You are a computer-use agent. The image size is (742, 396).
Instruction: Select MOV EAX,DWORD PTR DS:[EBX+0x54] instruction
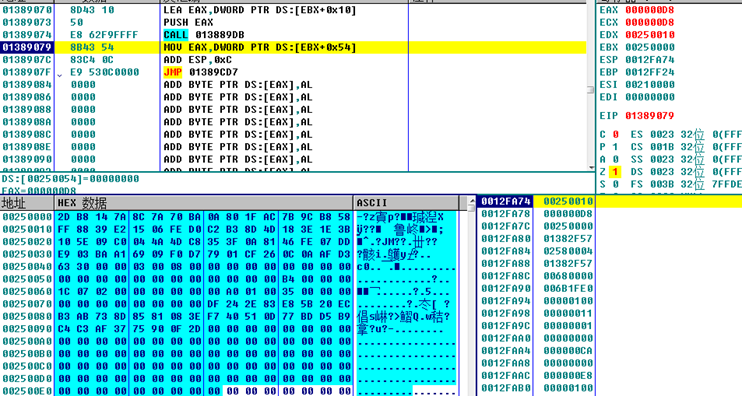[260, 47]
